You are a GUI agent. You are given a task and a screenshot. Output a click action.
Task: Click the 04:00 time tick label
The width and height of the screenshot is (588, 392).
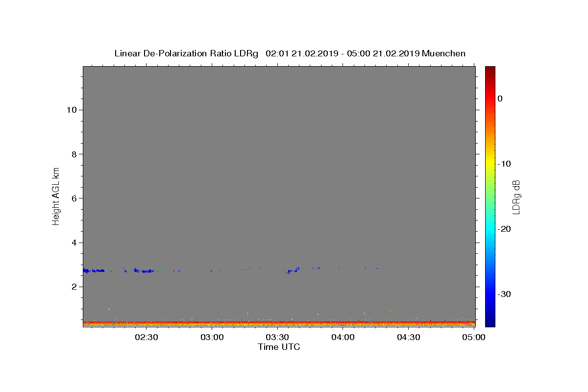click(x=343, y=337)
